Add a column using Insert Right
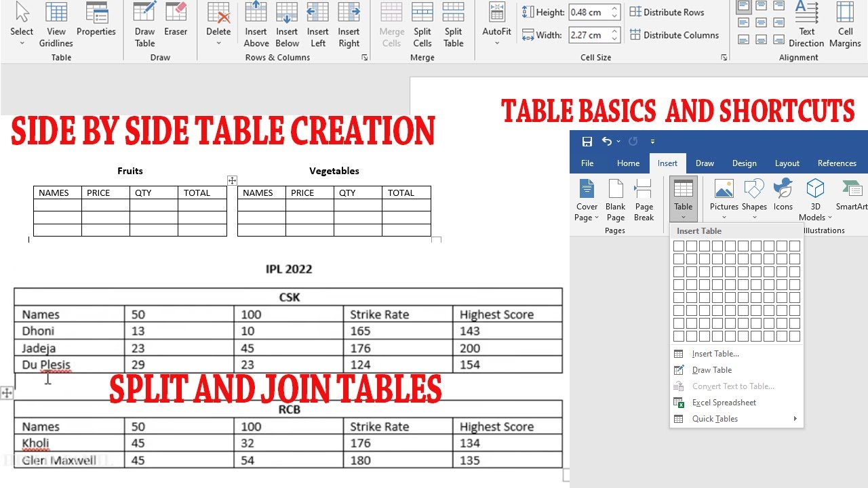This screenshot has width=868, height=488. [x=349, y=24]
